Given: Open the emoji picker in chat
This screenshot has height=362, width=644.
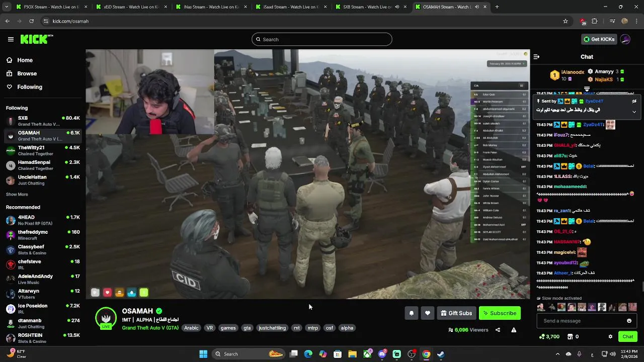Looking at the screenshot, I should coord(629,321).
